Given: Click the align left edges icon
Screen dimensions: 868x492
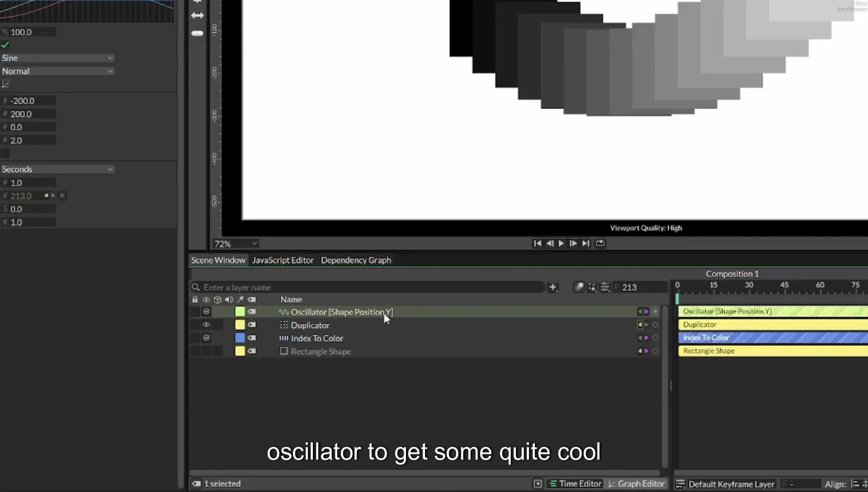Looking at the screenshot, I should coord(855,484).
